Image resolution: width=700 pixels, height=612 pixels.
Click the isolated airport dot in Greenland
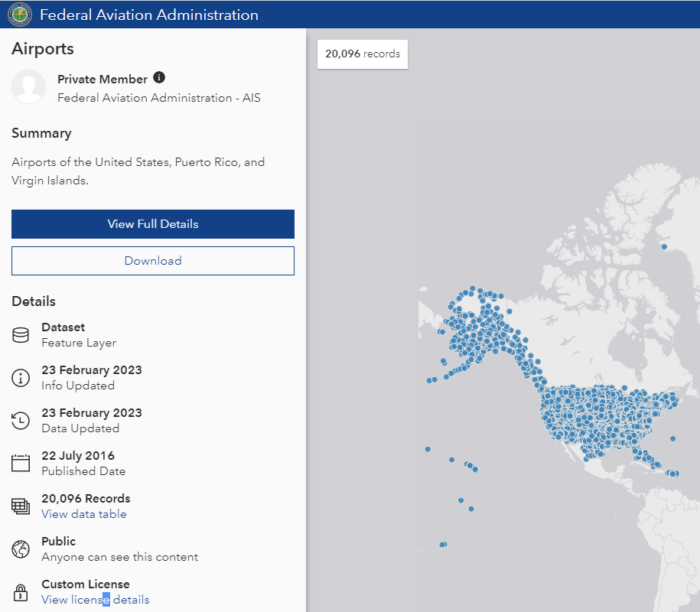[664, 246]
